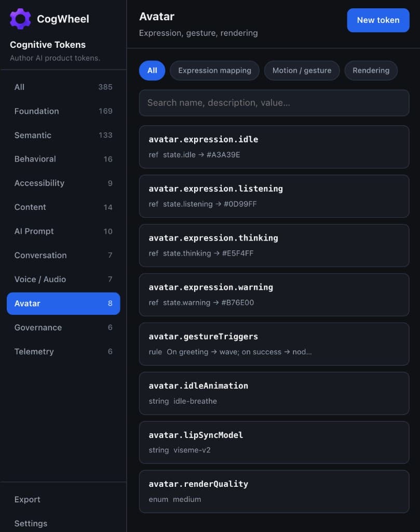Open the avatar.expression.warning token card
Screen dimensions: 420x532
(274, 295)
